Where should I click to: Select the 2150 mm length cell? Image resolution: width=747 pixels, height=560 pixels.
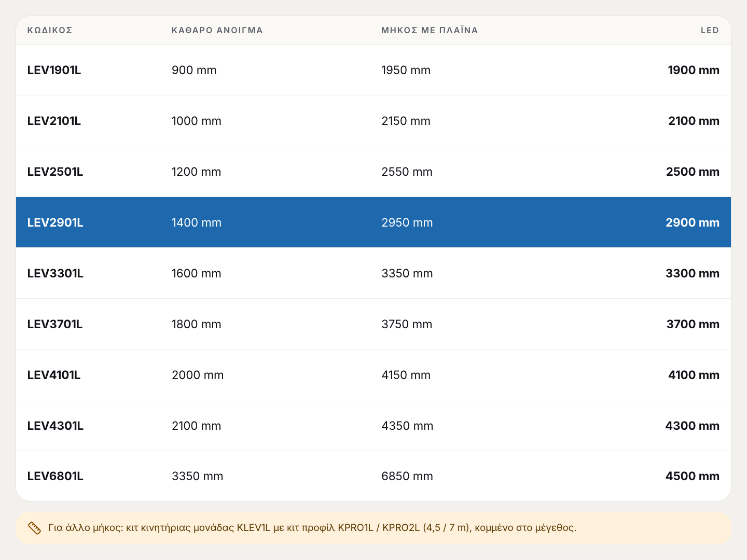[406, 121]
